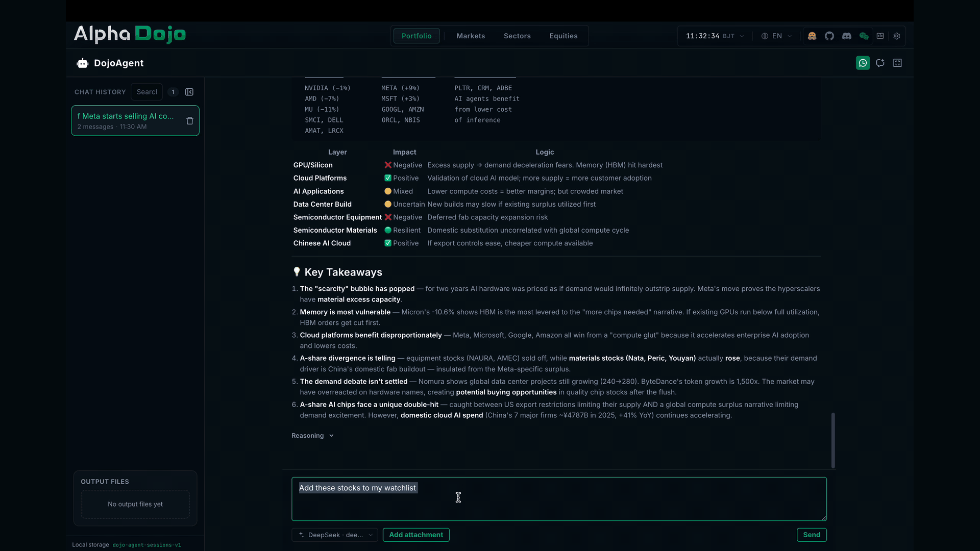This screenshot has width=980, height=551.
Task: Click the Key Takeaways heading
Action: [343, 272]
